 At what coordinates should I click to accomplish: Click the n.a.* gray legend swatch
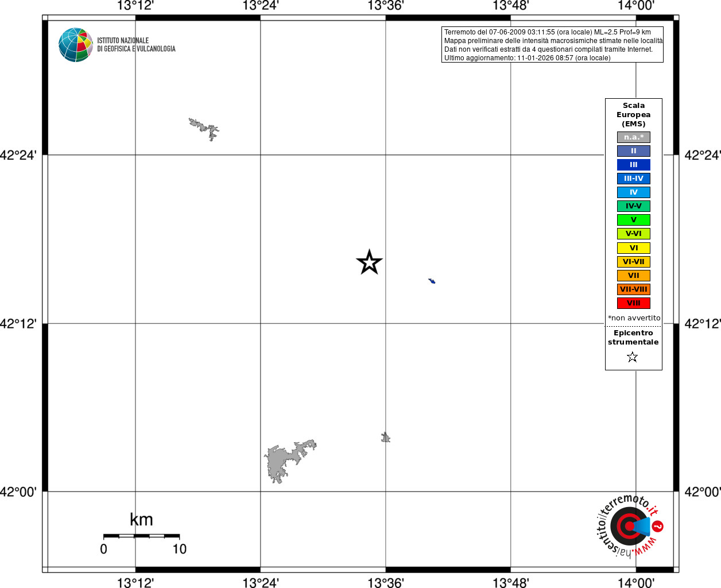(634, 137)
